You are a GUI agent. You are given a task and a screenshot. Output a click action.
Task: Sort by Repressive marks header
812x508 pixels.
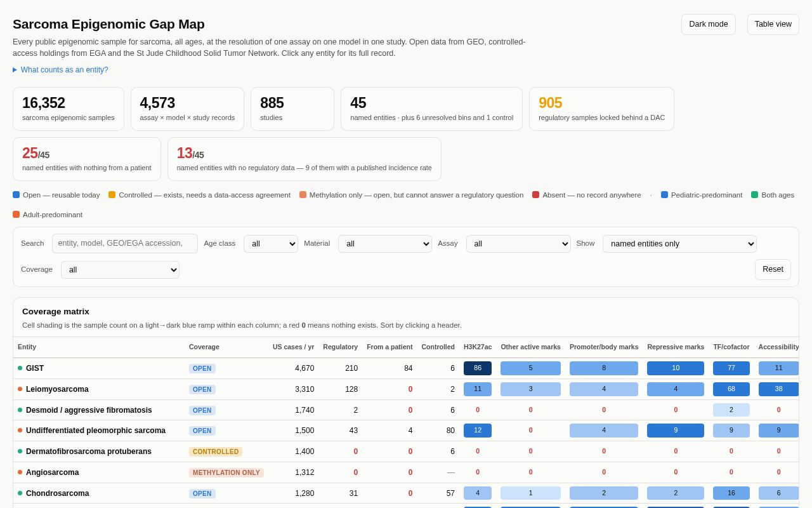[x=676, y=347]
